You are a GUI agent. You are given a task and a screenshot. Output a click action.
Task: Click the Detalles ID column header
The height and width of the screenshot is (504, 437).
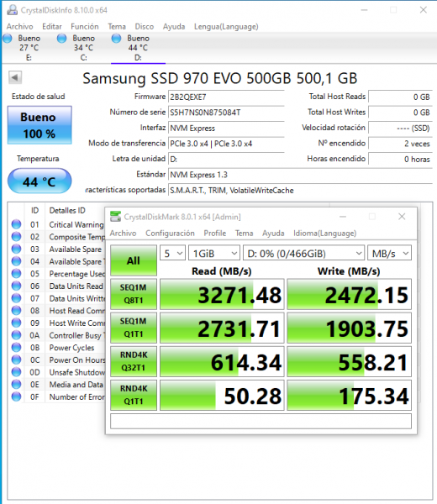click(67, 210)
